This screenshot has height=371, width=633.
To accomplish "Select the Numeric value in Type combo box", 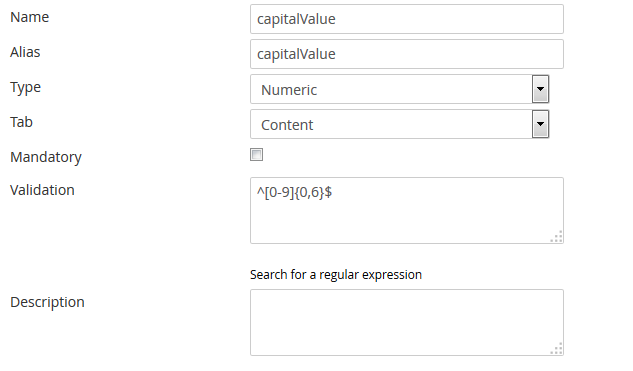I will pyautogui.click(x=289, y=90).
